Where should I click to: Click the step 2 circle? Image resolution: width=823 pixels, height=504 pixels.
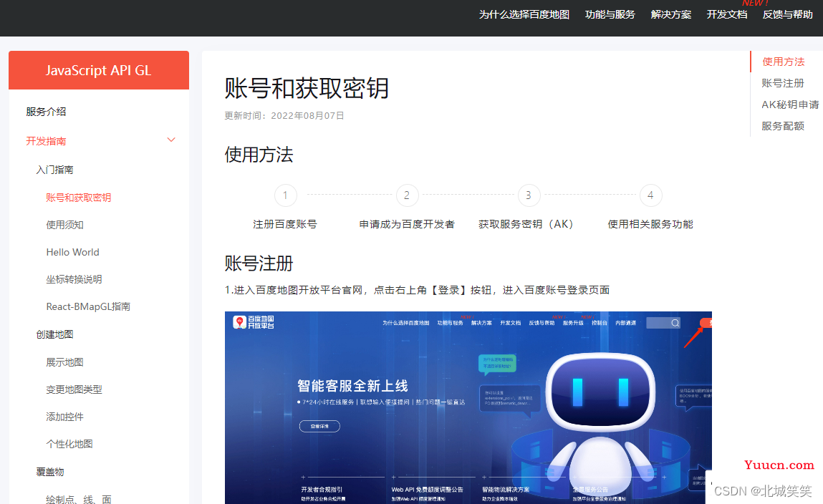pos(407,195)
